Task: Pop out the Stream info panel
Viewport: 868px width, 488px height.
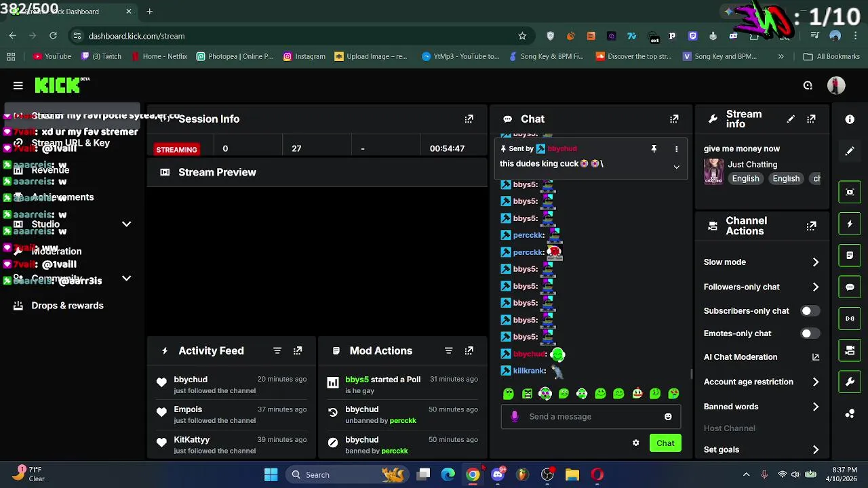Action: [x=811, y=119]
